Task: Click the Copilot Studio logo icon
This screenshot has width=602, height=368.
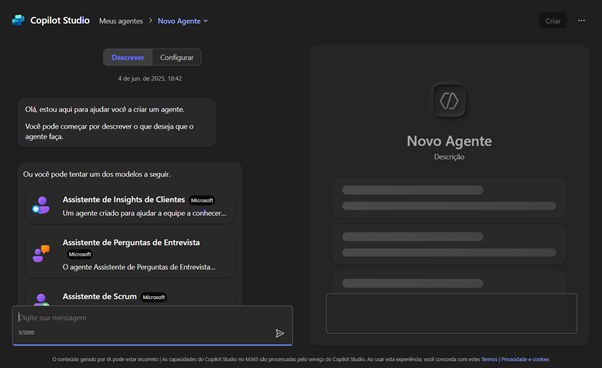Action: point(18,20)
